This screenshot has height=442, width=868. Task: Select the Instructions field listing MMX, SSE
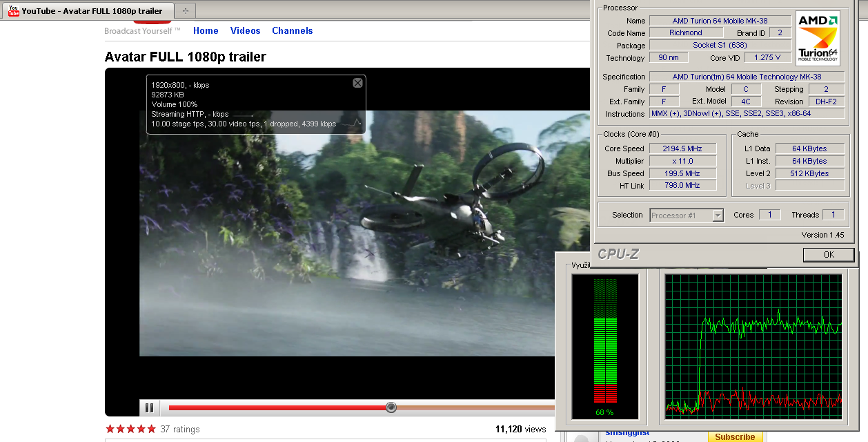tap(747, 113)
